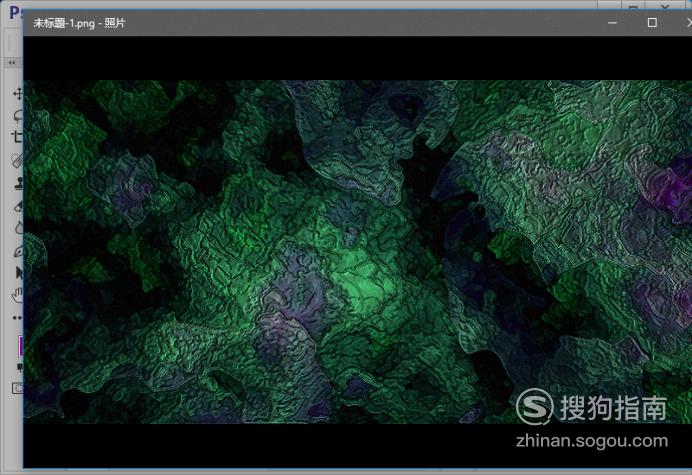Select the Lasso tool in Photoshop toolbar

[18, 116]
